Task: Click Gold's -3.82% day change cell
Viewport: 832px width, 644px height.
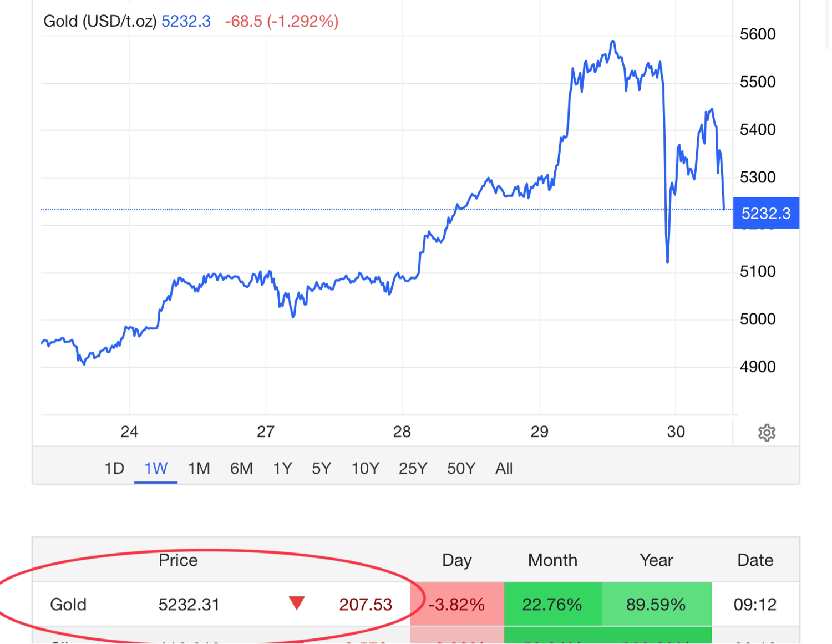Action: (x=456, y=604)
